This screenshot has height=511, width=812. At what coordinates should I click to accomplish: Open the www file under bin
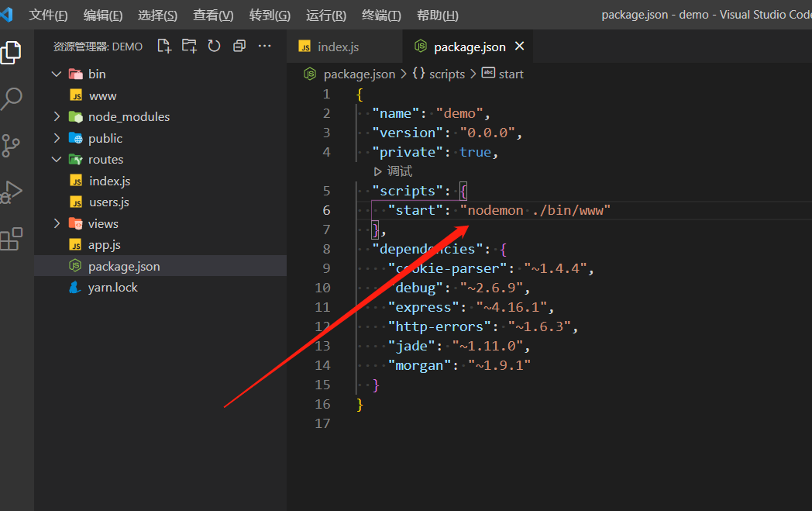[160, 96]
